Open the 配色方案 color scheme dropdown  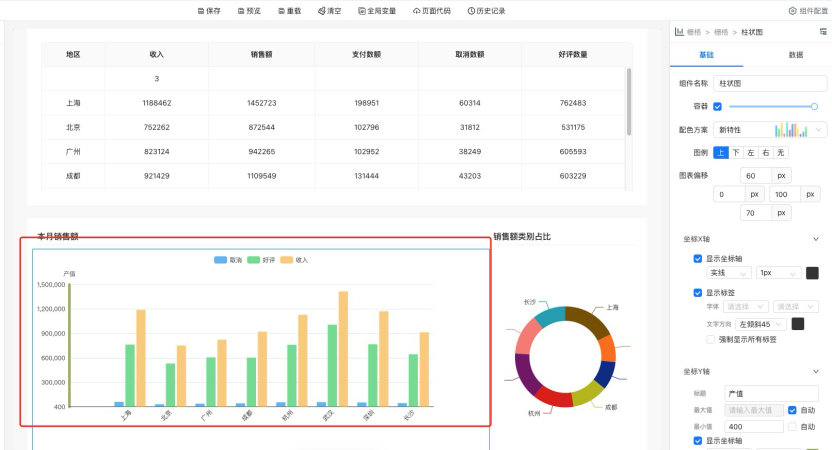coord(798,130)
